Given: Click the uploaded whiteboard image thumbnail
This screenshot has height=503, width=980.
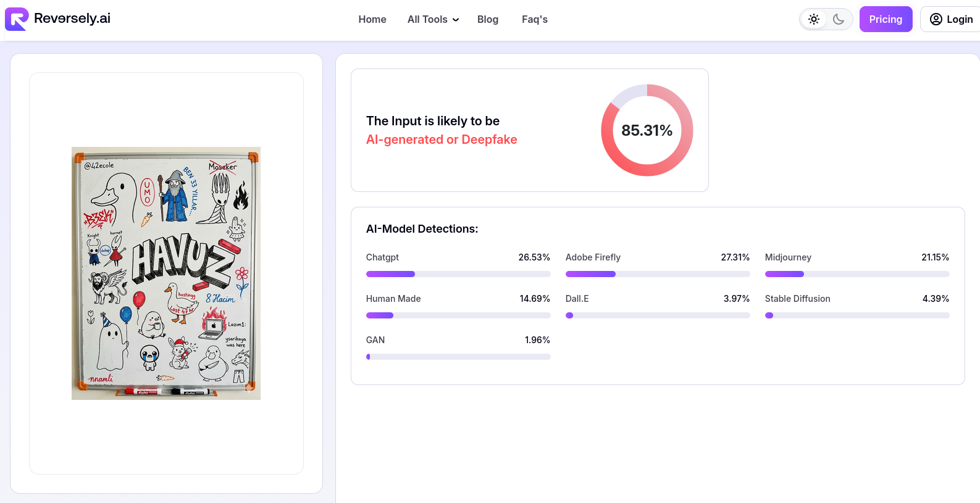Looking at the screenshot, I should (165, 273).
